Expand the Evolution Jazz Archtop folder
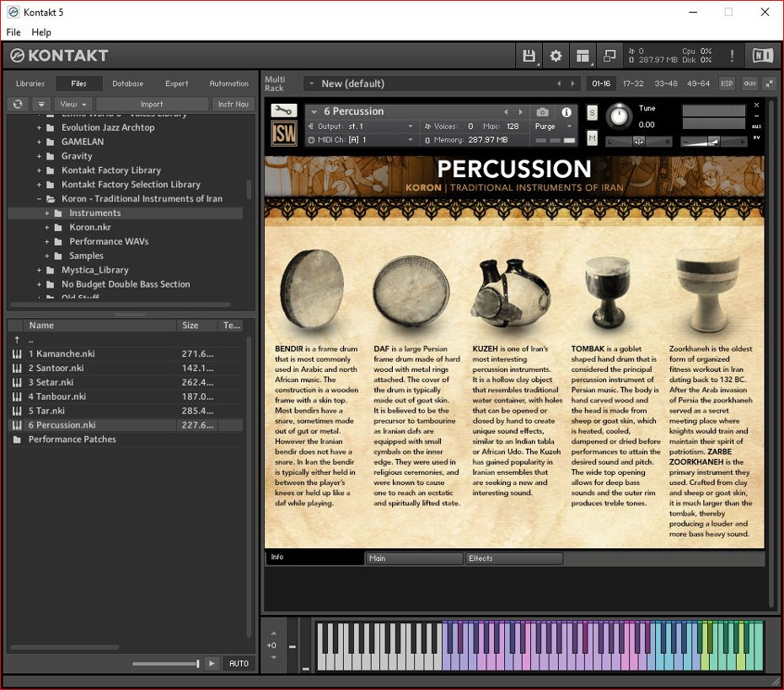The image size is (784, 690). point(39,128)
